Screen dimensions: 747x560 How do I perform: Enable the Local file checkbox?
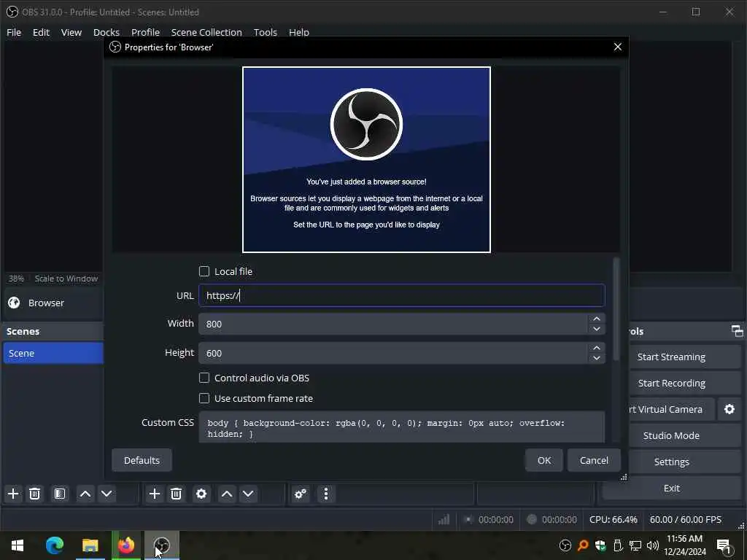click(x=204, y=271)
